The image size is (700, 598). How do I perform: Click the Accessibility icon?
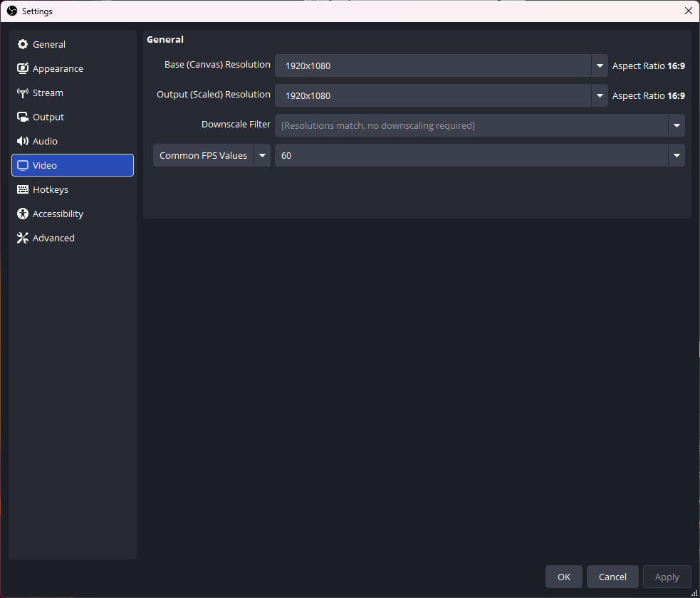23,214
